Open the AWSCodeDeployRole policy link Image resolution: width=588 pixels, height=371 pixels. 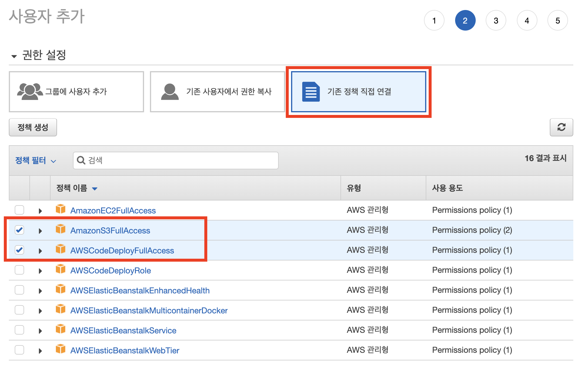111,270
